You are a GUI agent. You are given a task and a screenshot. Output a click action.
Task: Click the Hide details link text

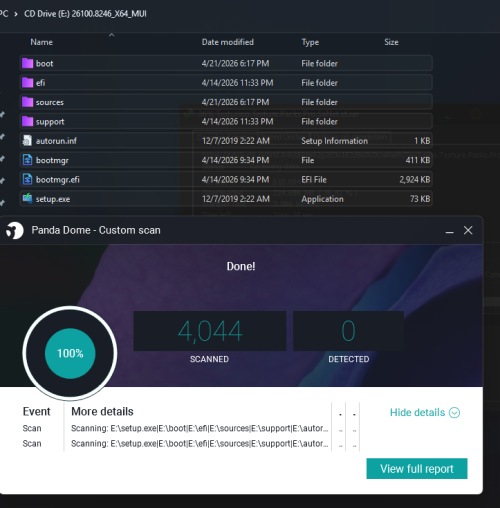[417, 413]
